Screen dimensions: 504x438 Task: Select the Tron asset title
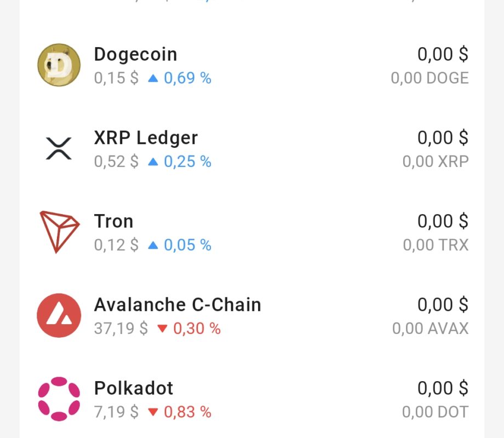(113, 221)
